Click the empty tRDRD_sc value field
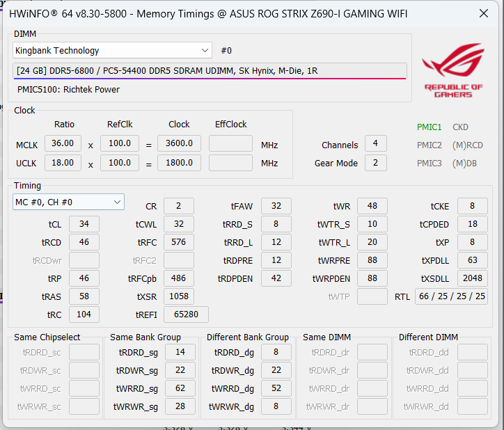The image size is (504, 430). pyautogui.click(x=84, y=352)
